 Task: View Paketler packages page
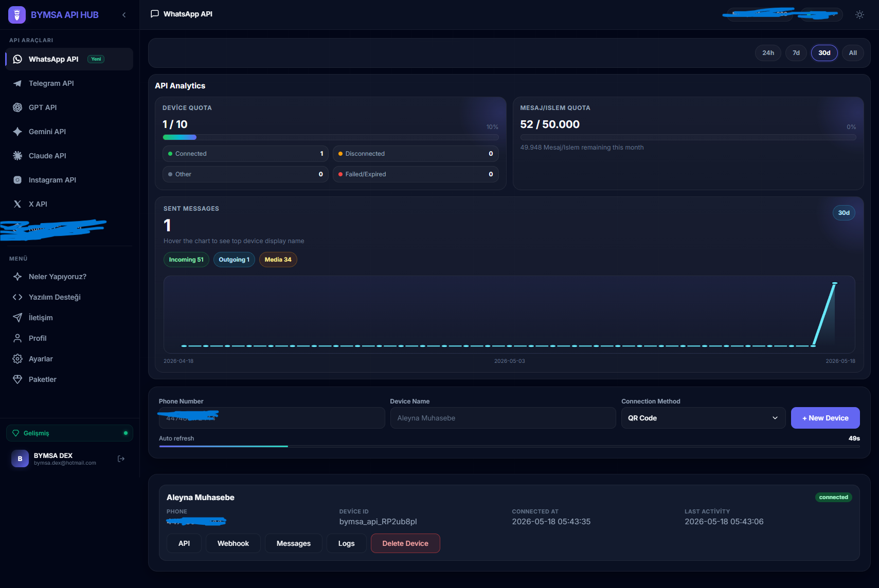[69, 379]
